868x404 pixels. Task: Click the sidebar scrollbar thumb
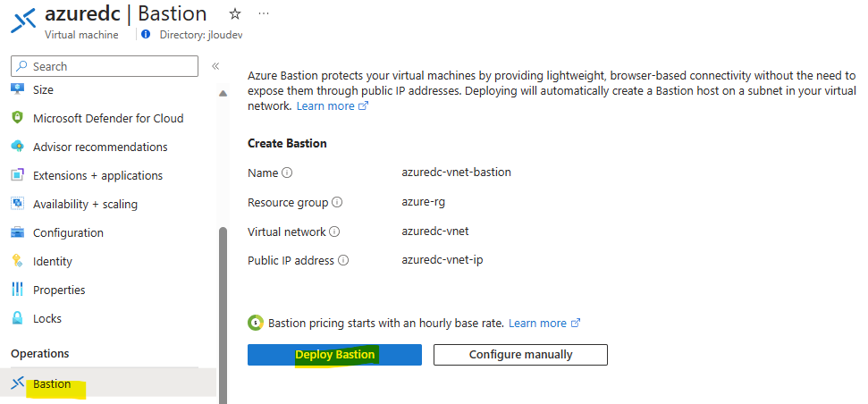click(x=223, y=315)
